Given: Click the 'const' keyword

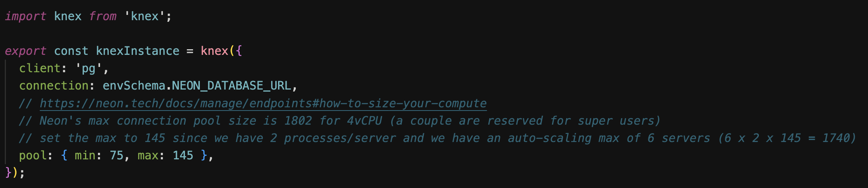Looking at the screenshot, I should [71, 51].
